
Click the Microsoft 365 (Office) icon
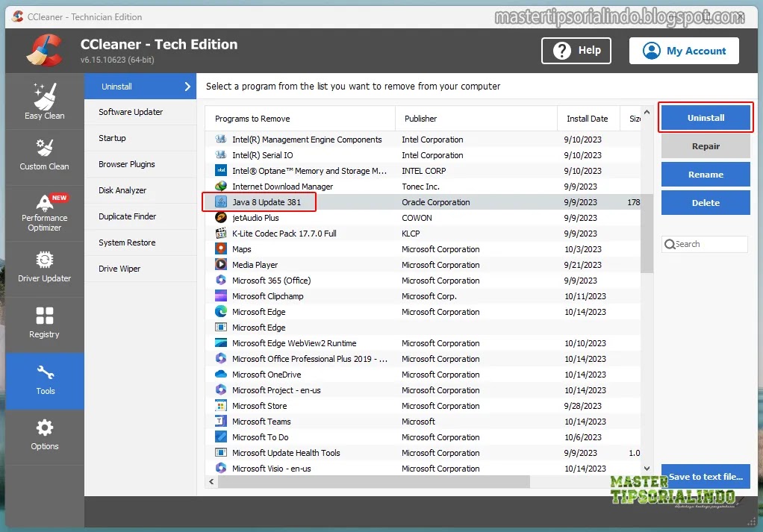[x=221, y=280]
